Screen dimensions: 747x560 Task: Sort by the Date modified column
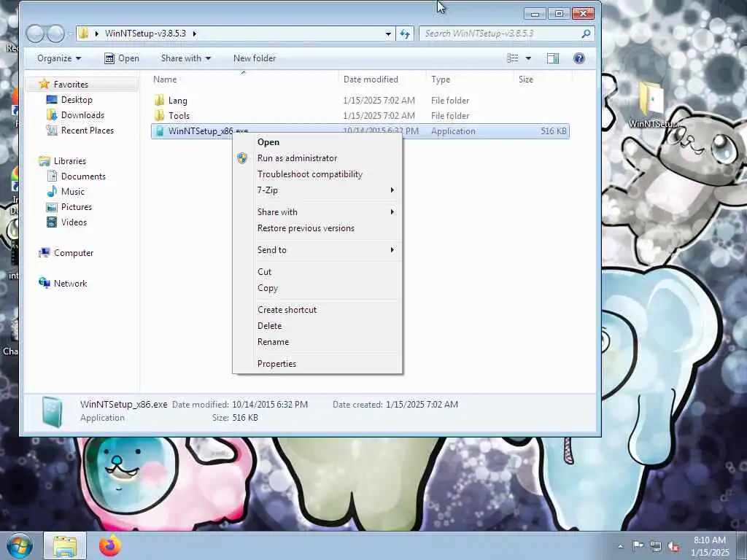click(x=382, y=79)
